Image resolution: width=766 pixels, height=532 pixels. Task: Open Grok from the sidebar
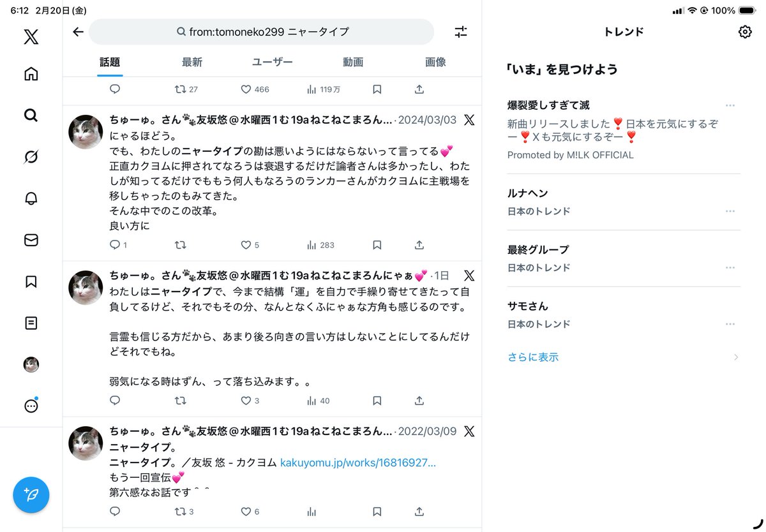click(31, 157)
